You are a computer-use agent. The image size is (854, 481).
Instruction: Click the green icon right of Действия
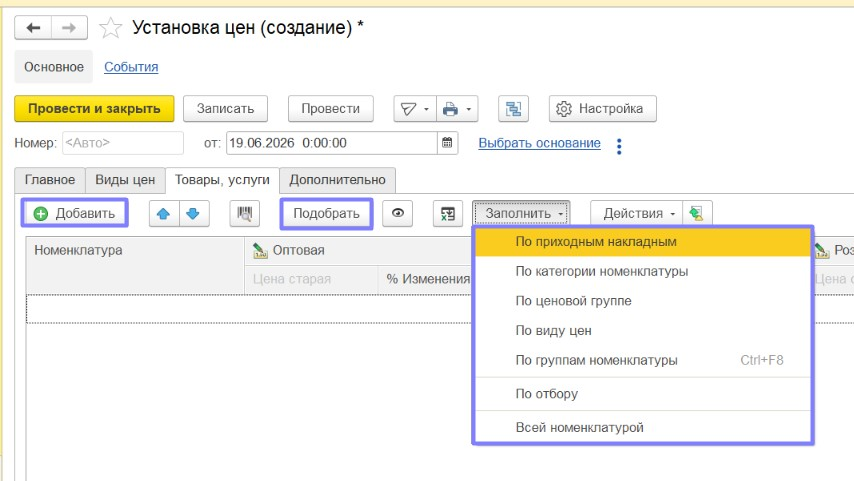[x=697, y=214]
